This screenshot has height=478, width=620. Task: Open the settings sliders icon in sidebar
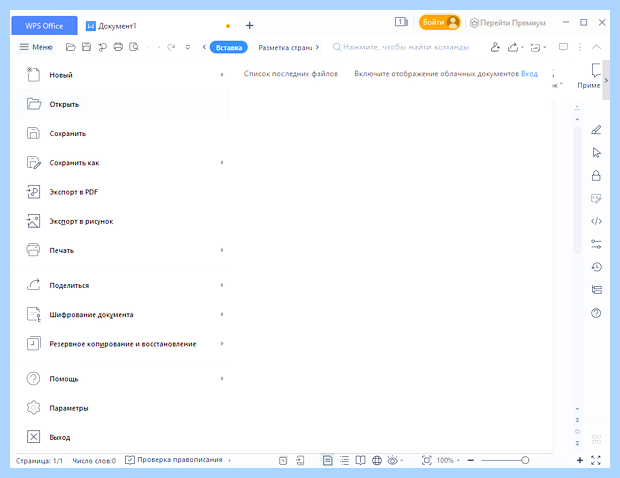click(596, 244)
